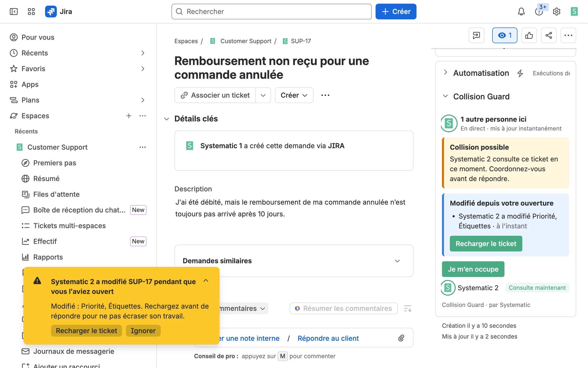Click the share icon

click(549, 35)
